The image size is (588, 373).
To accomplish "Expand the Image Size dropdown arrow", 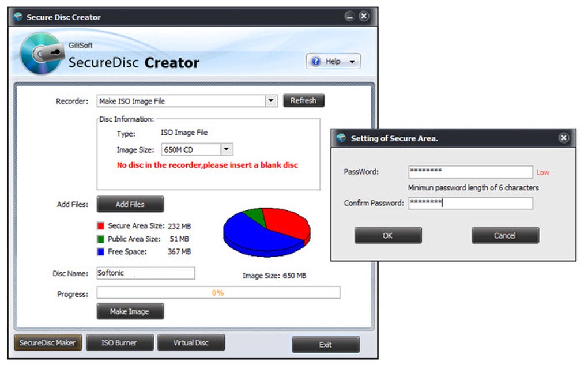I will pos(227,149).
